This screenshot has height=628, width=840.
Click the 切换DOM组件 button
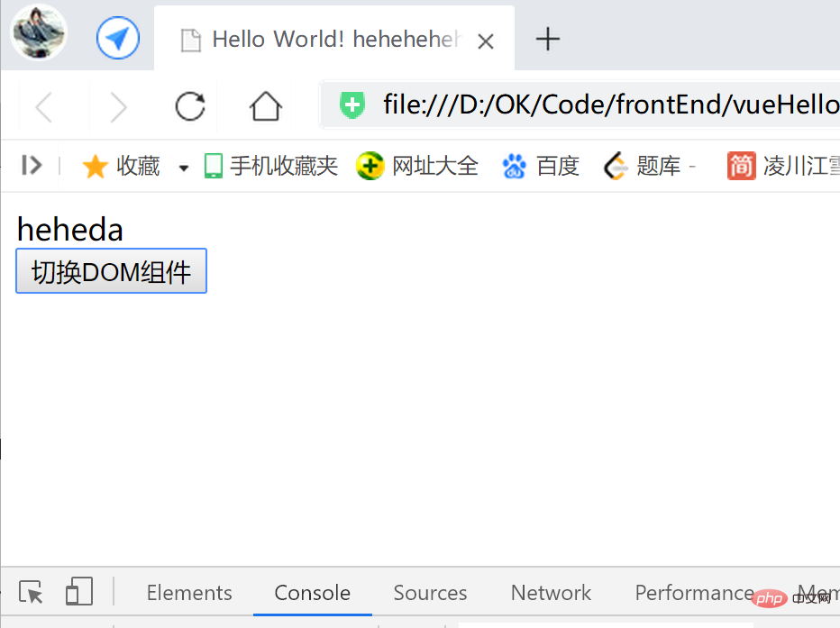click(111, 271)
